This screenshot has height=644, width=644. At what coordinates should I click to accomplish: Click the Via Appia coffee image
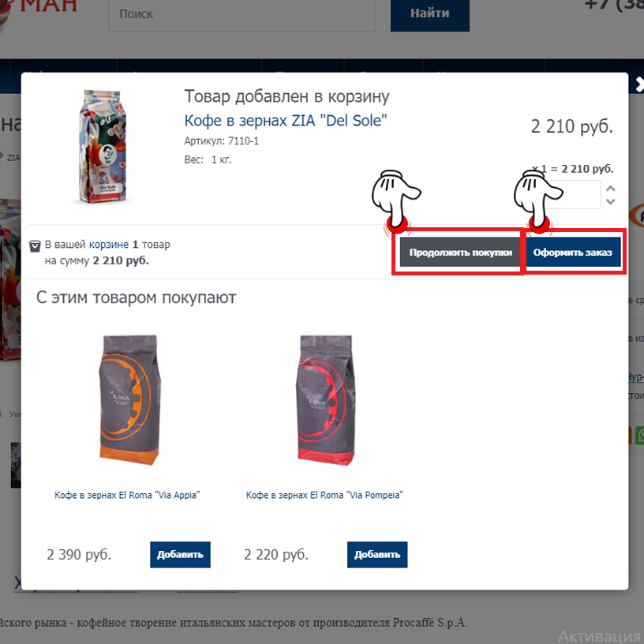click(129, 399)
